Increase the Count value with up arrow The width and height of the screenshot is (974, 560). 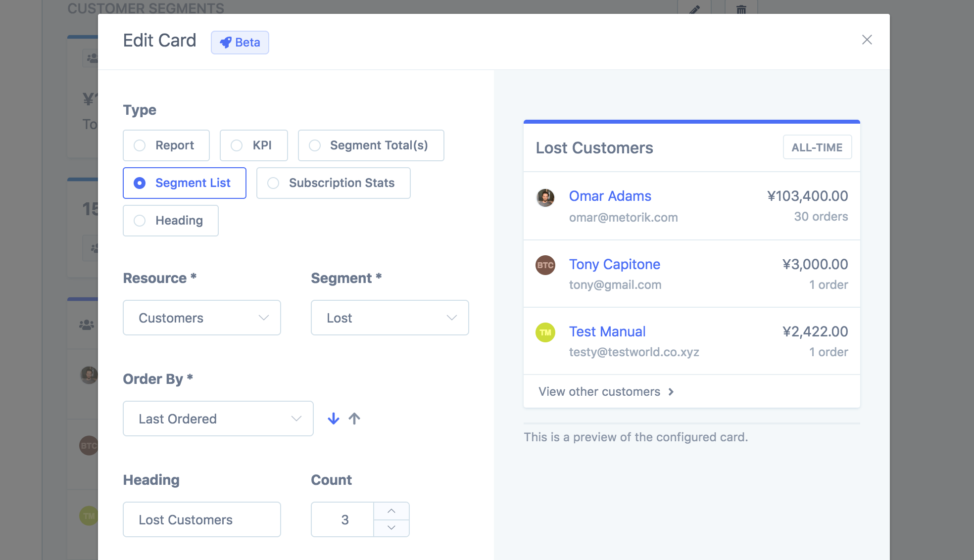click(x=391, y=511)
